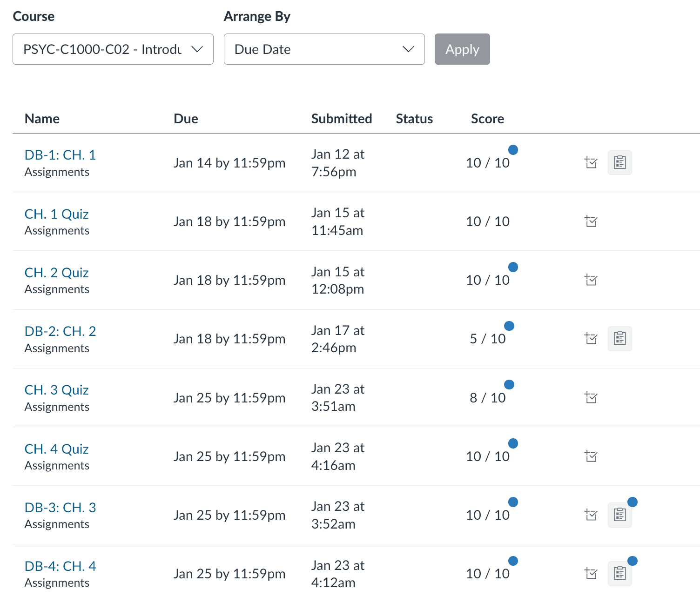Open score details icon for DB-1: CH. 1
Image resolution: width=700 pixels, height=603 pixels.
click(591, 163)
